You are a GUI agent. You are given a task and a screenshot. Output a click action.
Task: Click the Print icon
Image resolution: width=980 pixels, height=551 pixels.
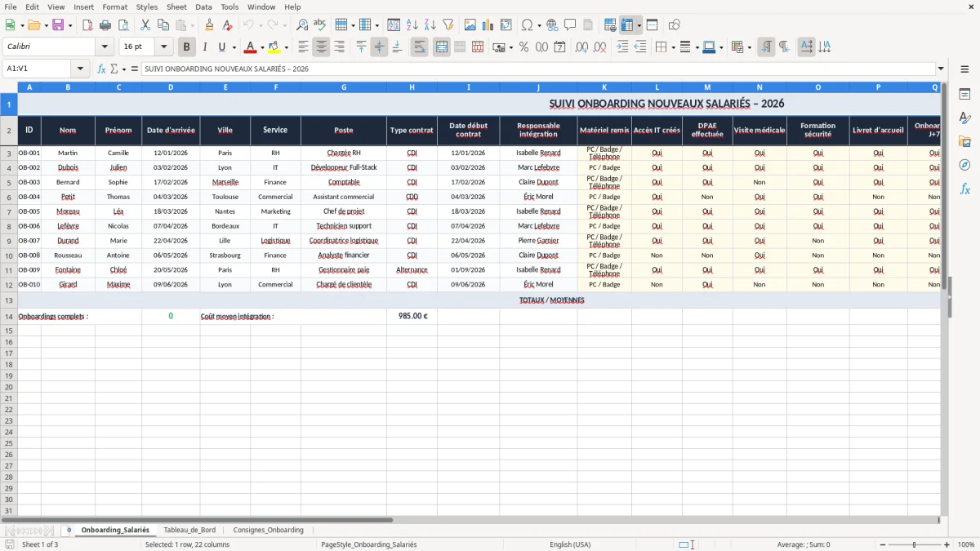[x=105, y=25]
